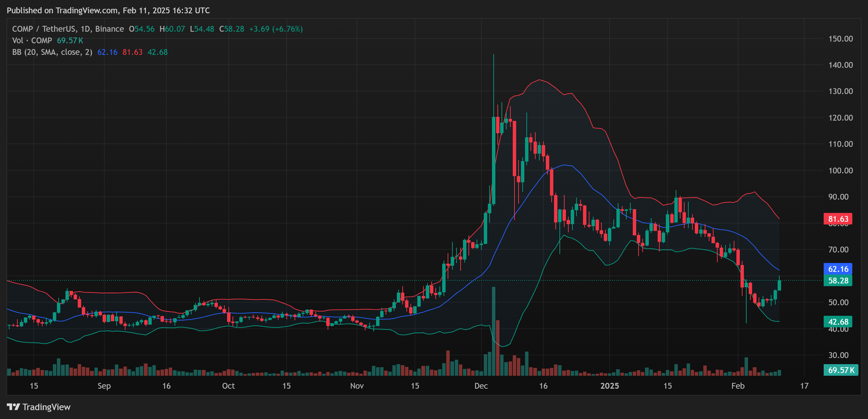Click the BB (20, SMA, close, 2) indicator label
868x419 pixels.
pos(52,52)
